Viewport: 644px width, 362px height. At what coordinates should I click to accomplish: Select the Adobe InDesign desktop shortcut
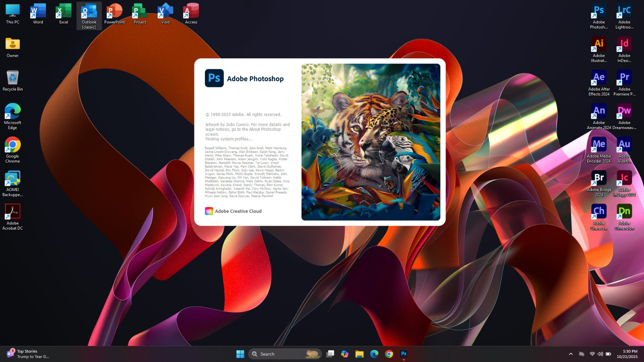pos(624,50)
